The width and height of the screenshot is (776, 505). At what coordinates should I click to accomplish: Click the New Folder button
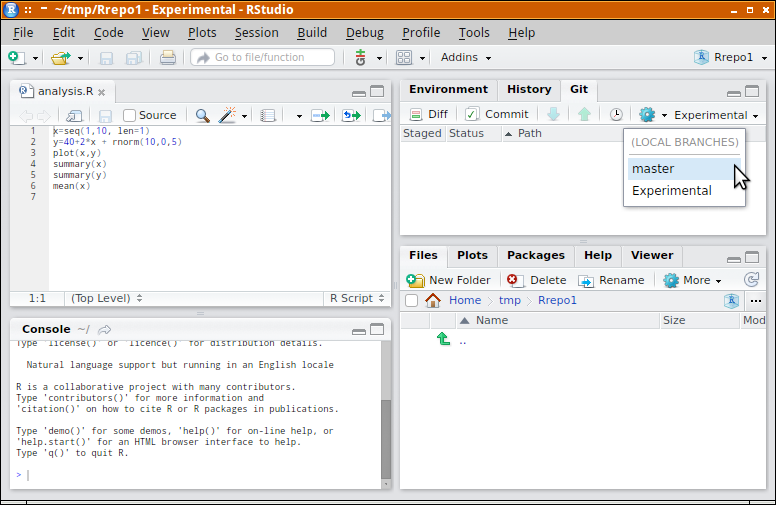click(x=448, y=280)
